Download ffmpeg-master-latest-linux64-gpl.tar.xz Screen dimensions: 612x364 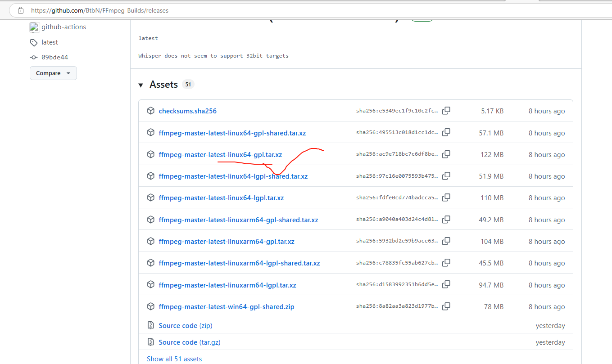click(x=220, y=155)
